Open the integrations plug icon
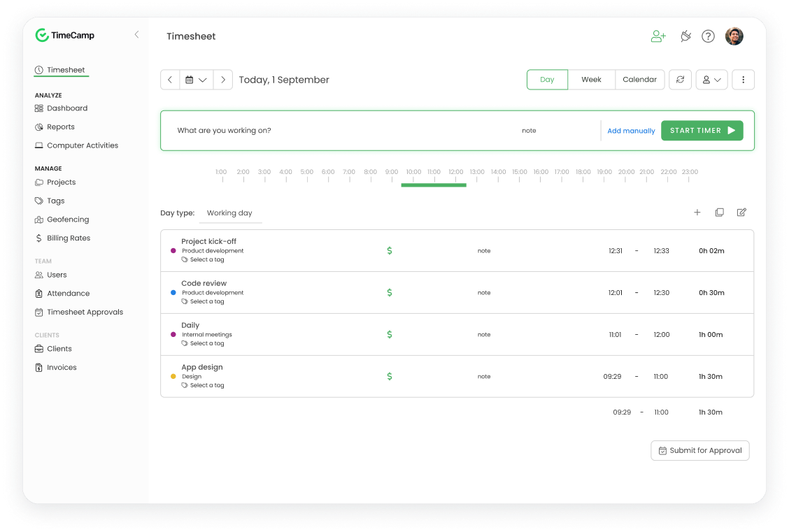The image size is (789, 532). click(x=685, y=36)
